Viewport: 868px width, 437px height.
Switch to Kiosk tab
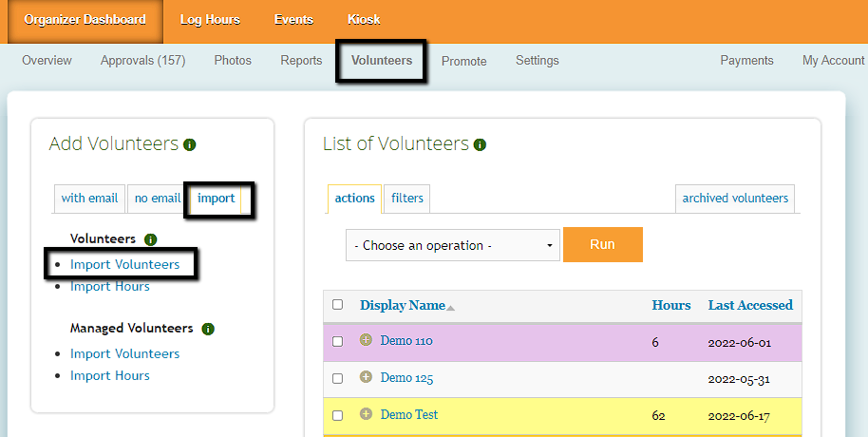[x=364, y=20]
